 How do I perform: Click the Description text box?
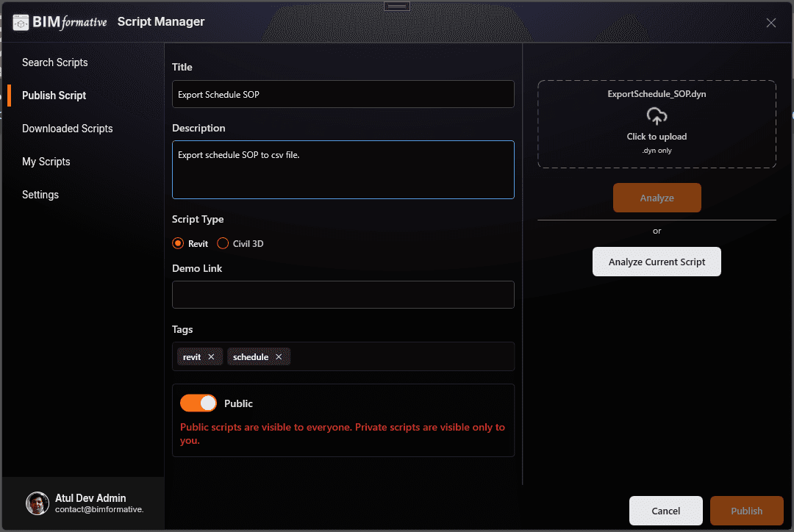(343, 169)
